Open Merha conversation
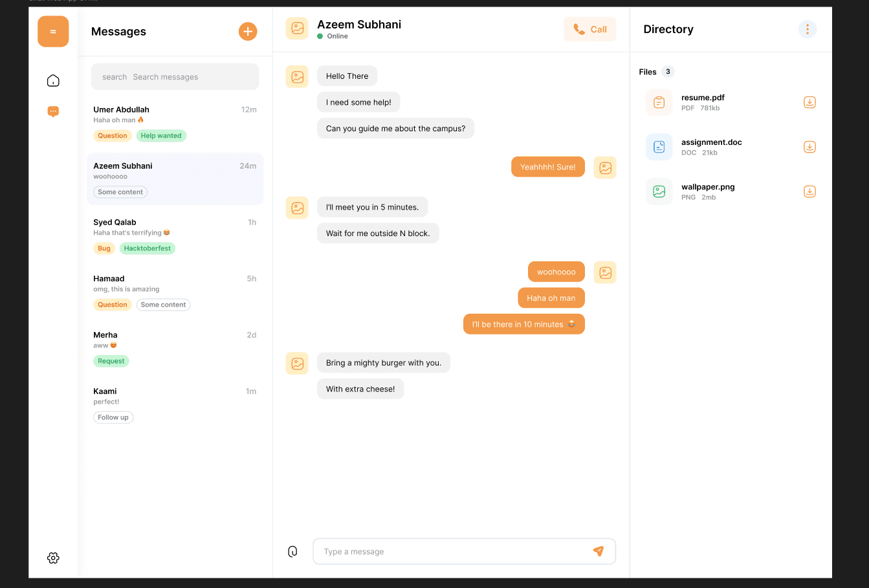The height and width of the screenshot is (588, 869). [175, 347]
